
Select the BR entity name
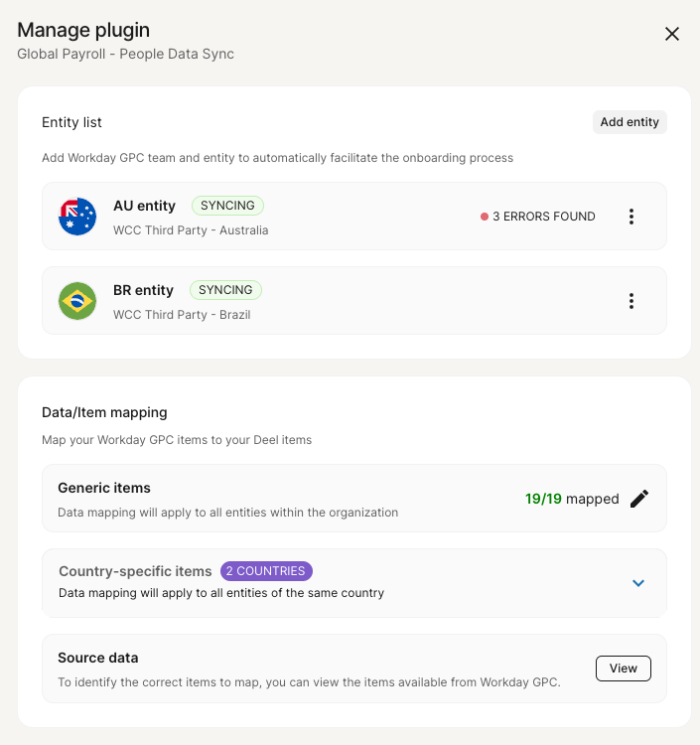click(x=143, y=290)
